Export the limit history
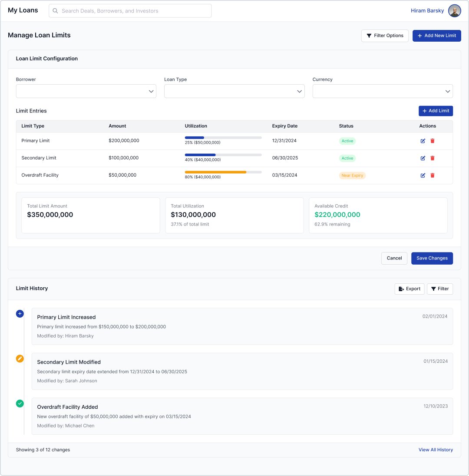The width and height of the screenshot is (469, 476). 409,289
